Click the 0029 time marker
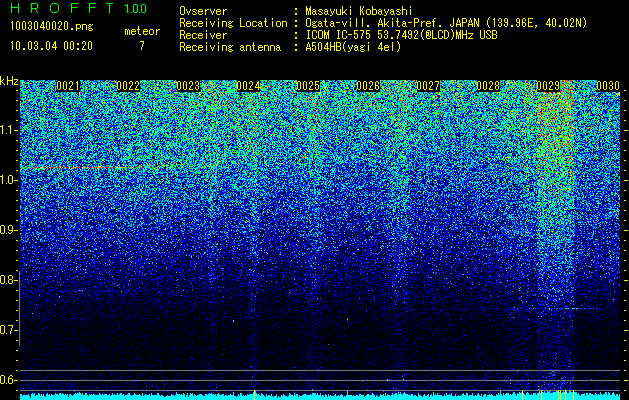Viewport: 629px width, 400px height. pos(548,86)
